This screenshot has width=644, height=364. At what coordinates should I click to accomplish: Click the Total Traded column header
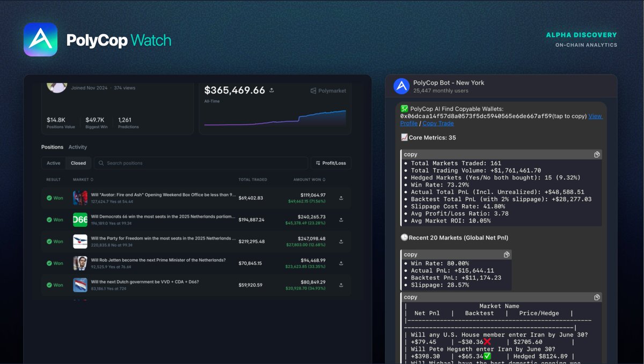click(x=253, y=180)
